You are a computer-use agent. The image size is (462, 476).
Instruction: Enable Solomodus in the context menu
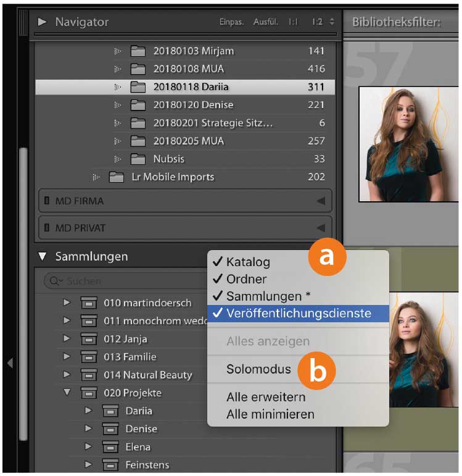pos(298,369)
